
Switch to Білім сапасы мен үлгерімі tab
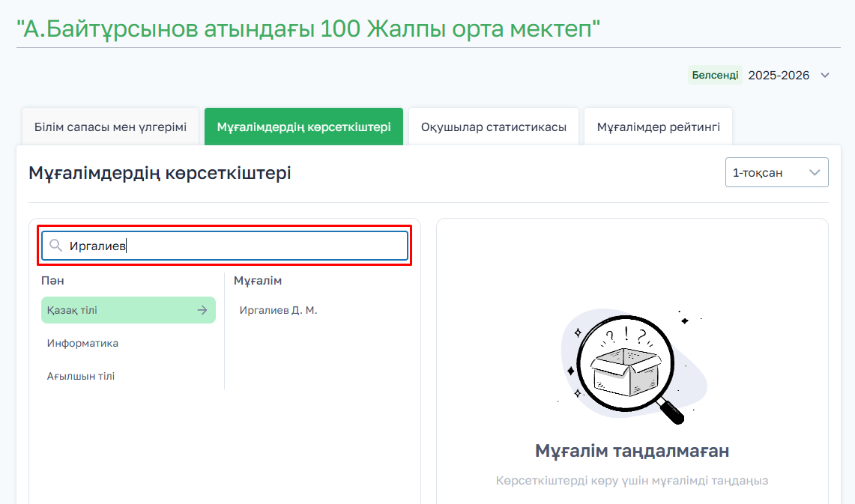click(x=110, y=127)
